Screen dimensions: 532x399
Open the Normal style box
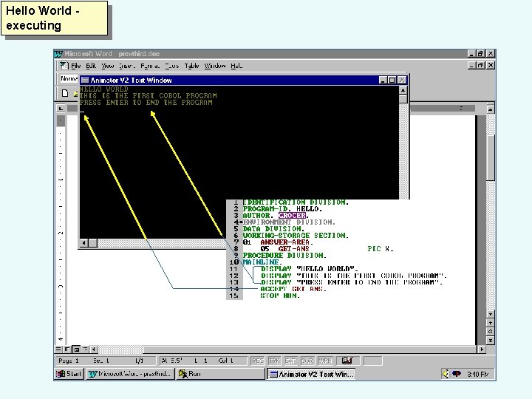tap(69, 79)
